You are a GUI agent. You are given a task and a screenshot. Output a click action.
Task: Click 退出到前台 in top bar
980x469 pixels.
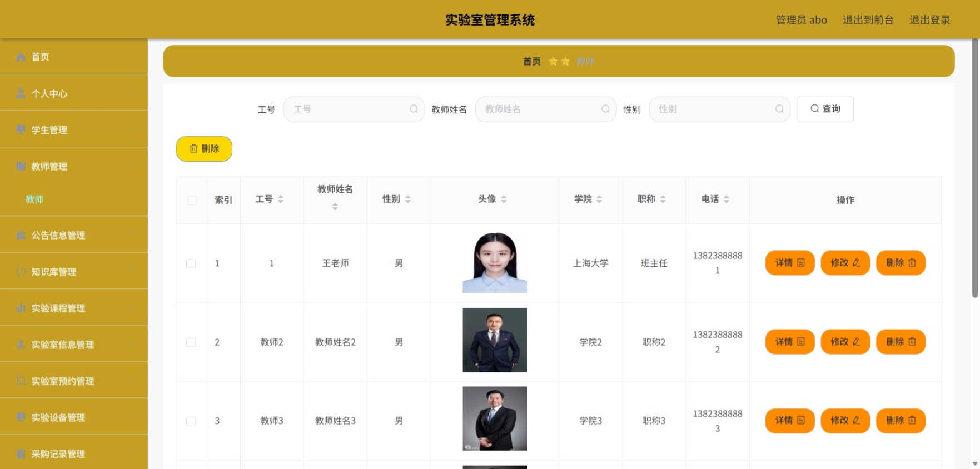coord(868,20)
